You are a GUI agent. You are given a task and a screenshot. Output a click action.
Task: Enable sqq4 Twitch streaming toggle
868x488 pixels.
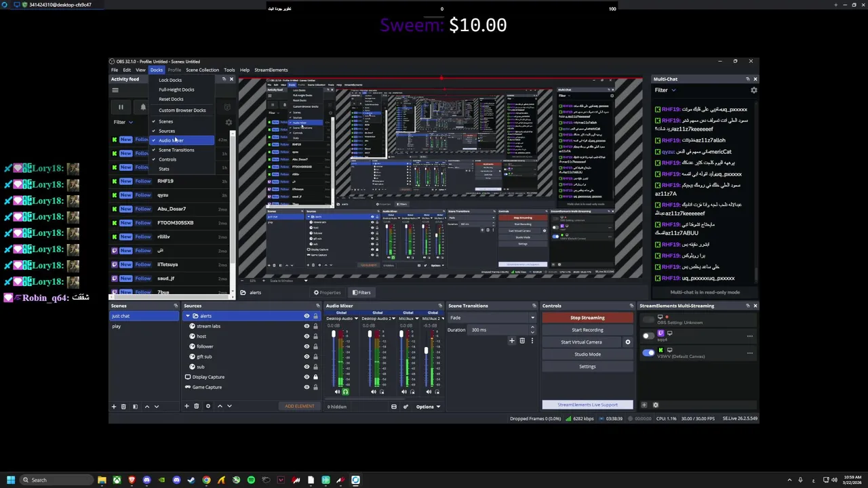pyautogui.click(x=648, y=336)
